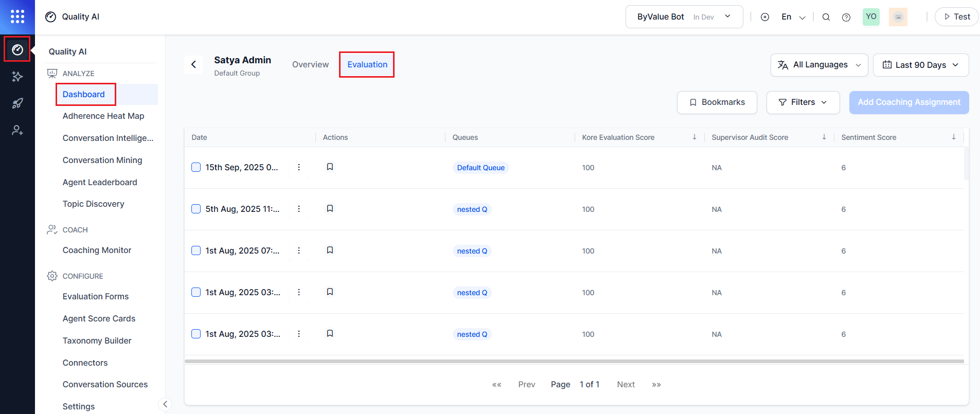Tick the 1st Aug, 2025 07: row checkbox
The height and width of the screenshot is (414, 980).
[196, 250]
